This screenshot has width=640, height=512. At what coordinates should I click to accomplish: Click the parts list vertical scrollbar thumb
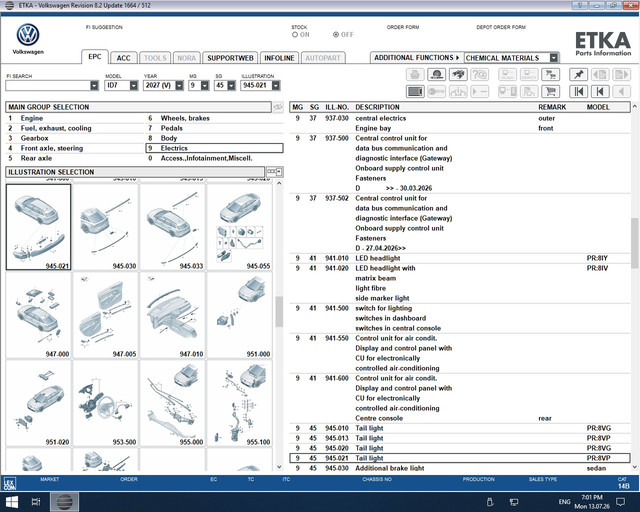pos(634,243)
